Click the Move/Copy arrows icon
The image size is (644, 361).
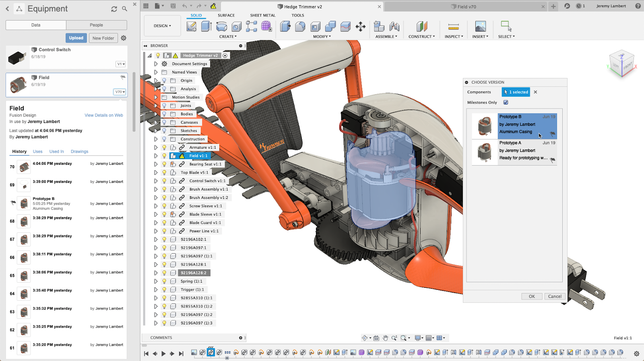(361, 27)
